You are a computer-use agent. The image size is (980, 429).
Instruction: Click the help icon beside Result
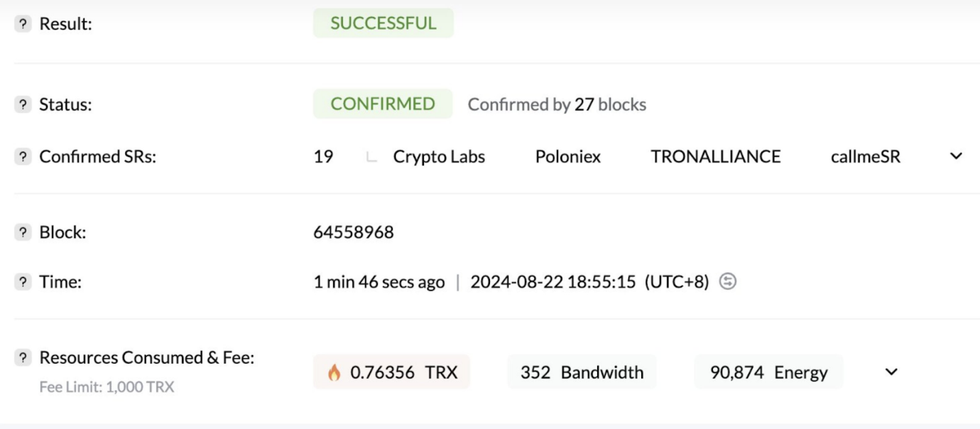point(23,24)
